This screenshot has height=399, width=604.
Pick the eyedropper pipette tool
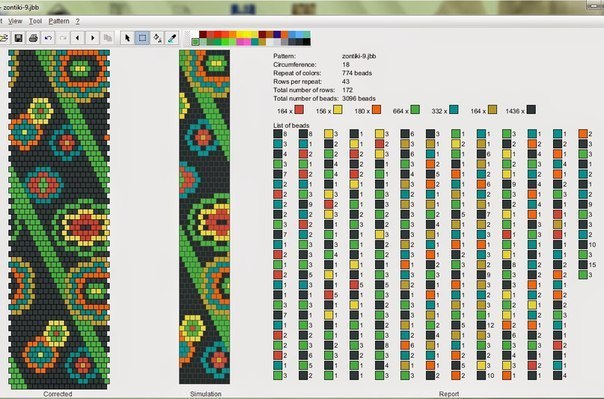[x=172, y=38]
